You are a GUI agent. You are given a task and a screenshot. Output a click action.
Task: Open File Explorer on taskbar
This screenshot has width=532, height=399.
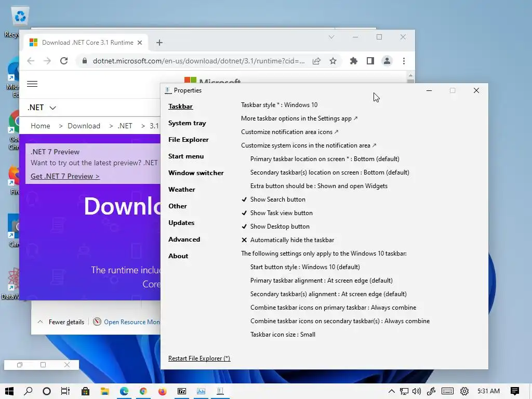pyautogui.click(x=104, y=391)
